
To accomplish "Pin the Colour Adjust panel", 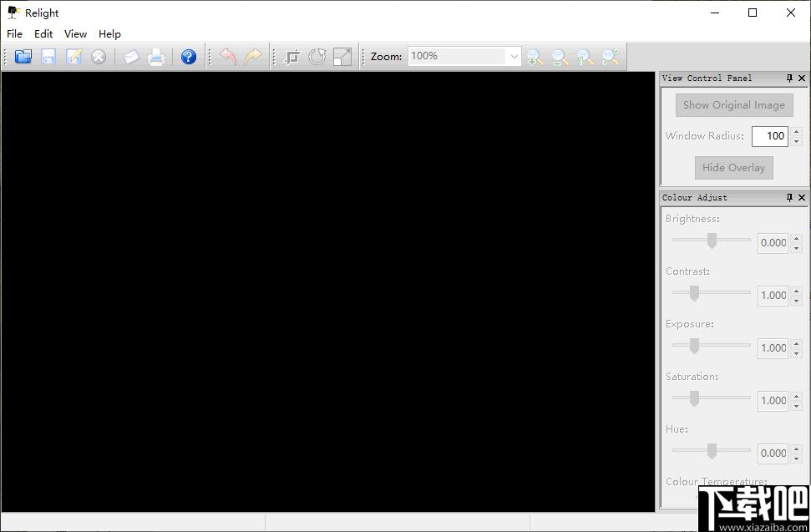I will tap(789, 197).
